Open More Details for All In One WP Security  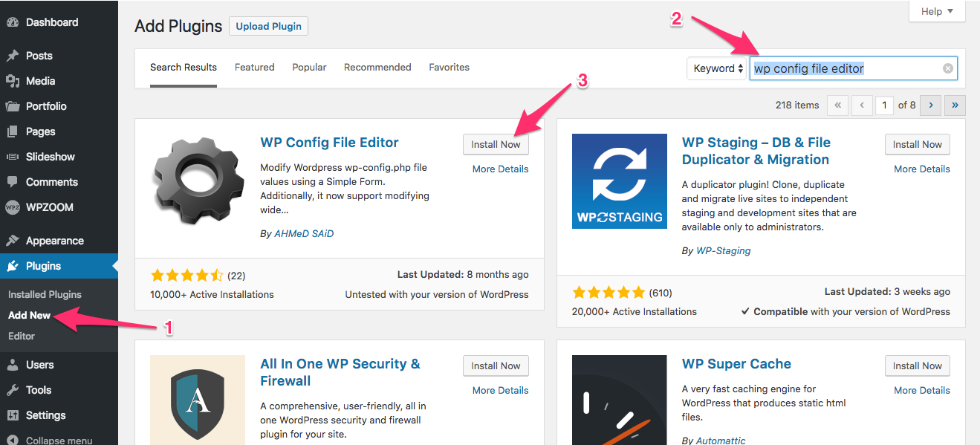[501, 390]
